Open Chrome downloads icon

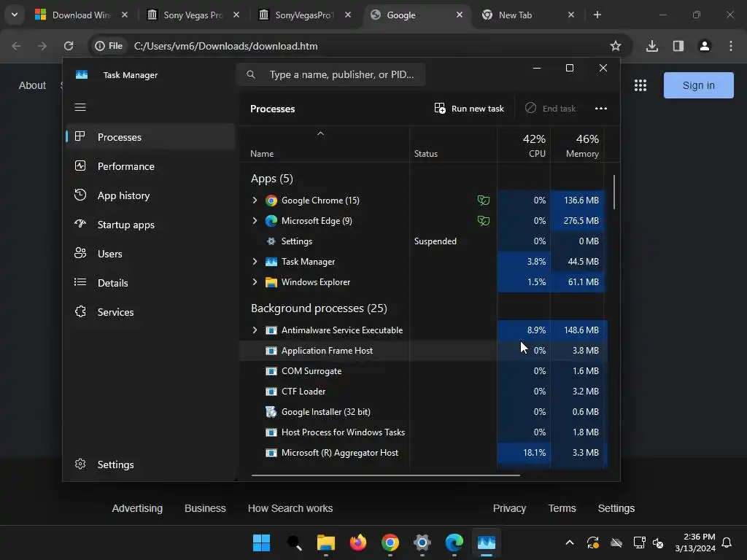(651, 46)
